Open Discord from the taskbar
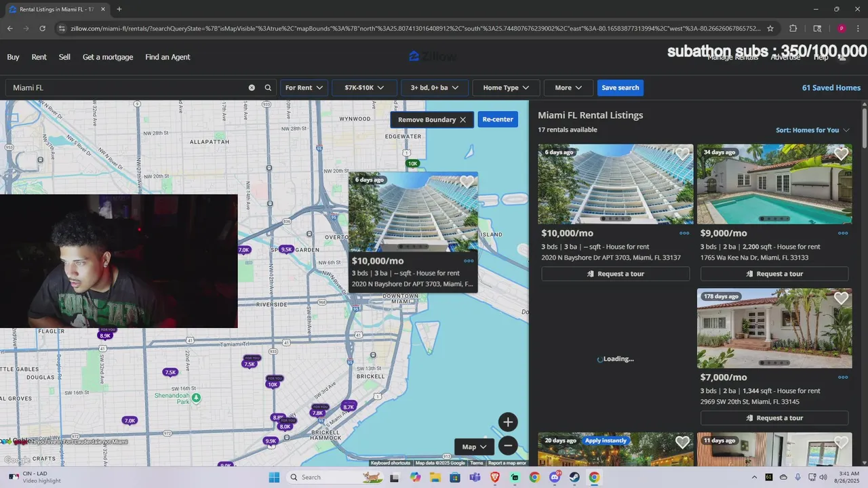Viewport: 868px width, 488px height. point(555,477)
